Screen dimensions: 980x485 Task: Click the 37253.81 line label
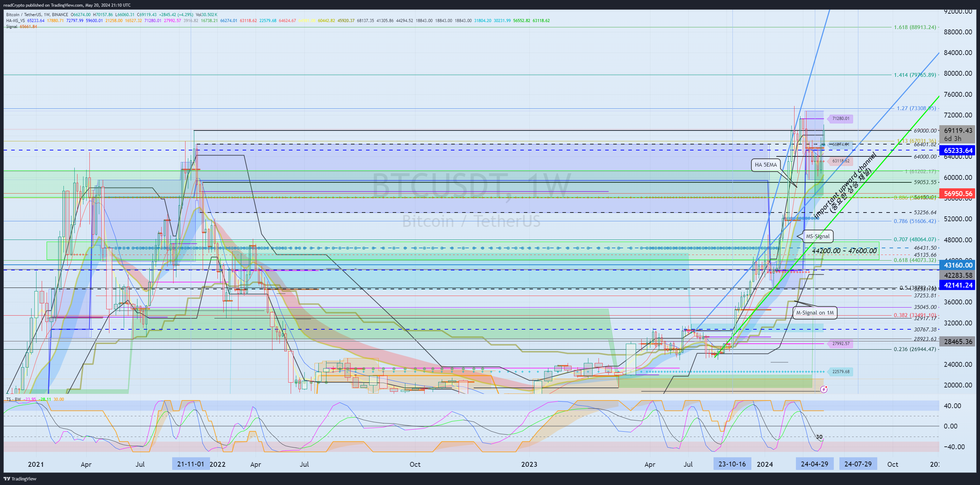925,296
